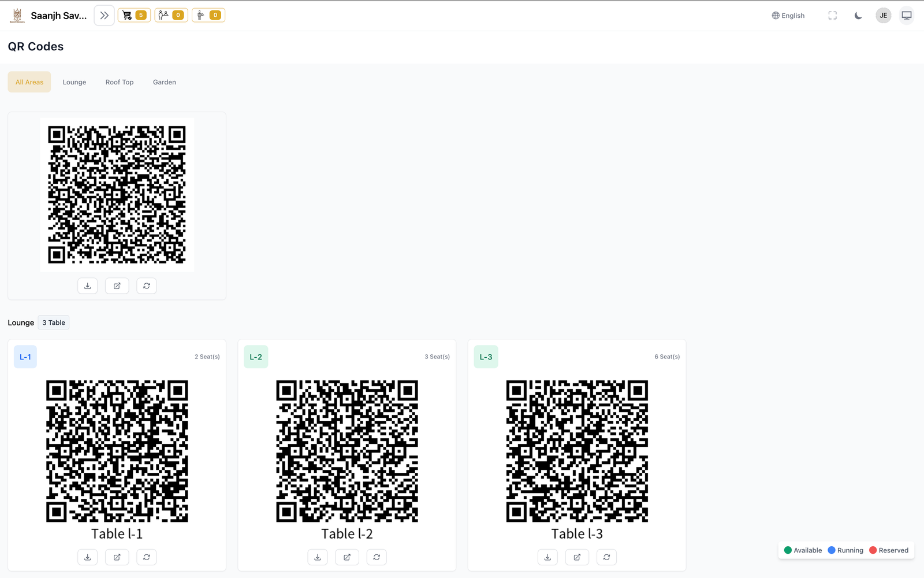The height and width of the screenshot is (578, 924).
Task: Toggle dark mode with moon icon
Action: 858,16
